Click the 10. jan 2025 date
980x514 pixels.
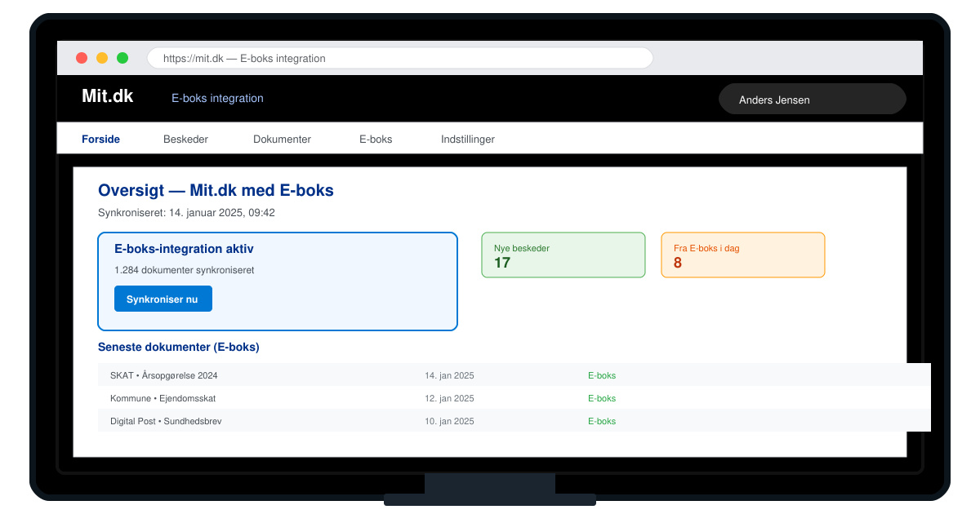click(x=449, y=421)
